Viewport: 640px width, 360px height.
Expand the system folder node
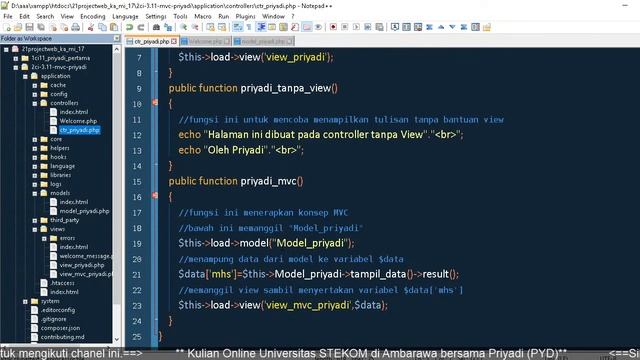point(25,302)
